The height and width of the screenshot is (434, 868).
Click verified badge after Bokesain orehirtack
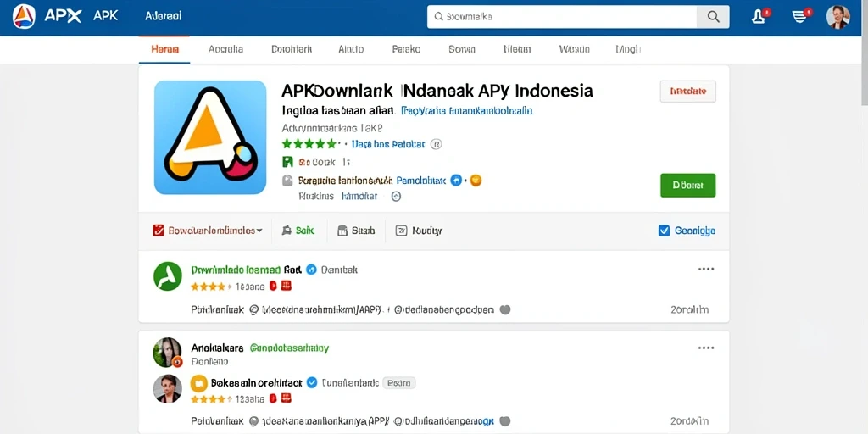[x=312, y=382]
